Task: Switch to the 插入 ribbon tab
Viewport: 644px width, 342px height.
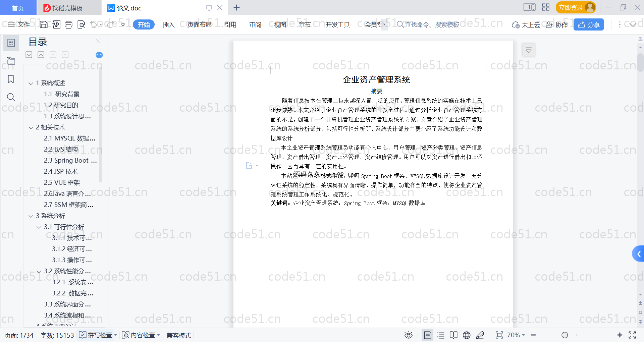Action: [168, 24]
